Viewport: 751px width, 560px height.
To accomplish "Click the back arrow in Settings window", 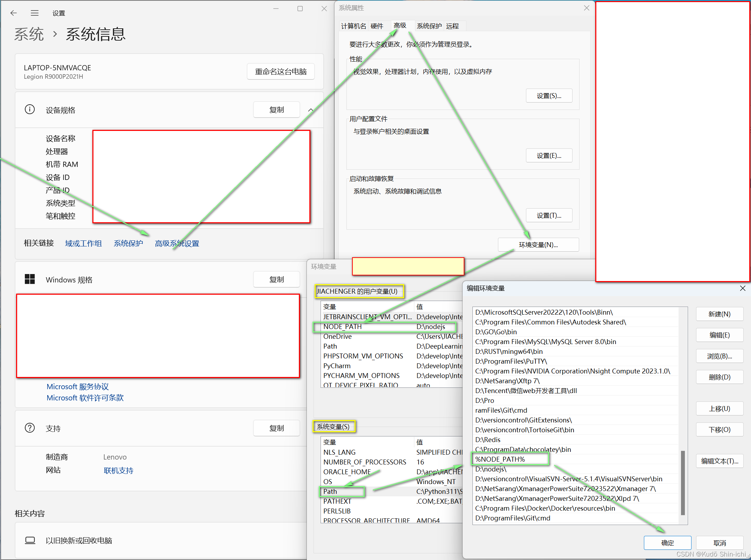I will (14, 13).
